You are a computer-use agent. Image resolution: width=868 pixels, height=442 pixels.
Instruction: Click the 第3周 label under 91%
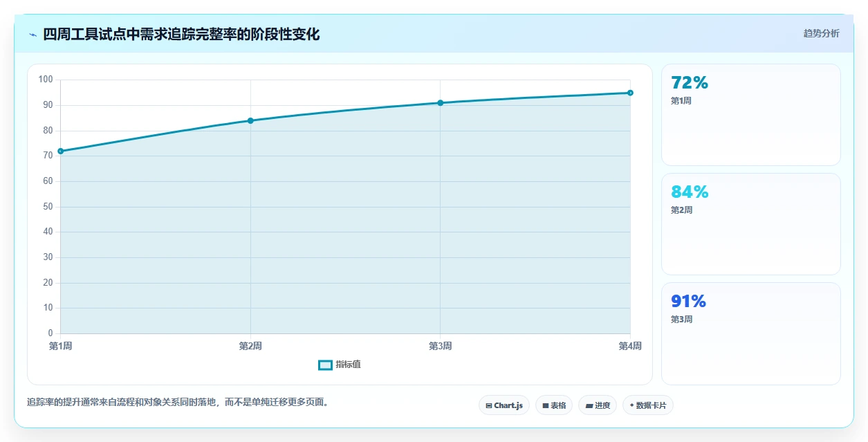click(x=681, y=320)
